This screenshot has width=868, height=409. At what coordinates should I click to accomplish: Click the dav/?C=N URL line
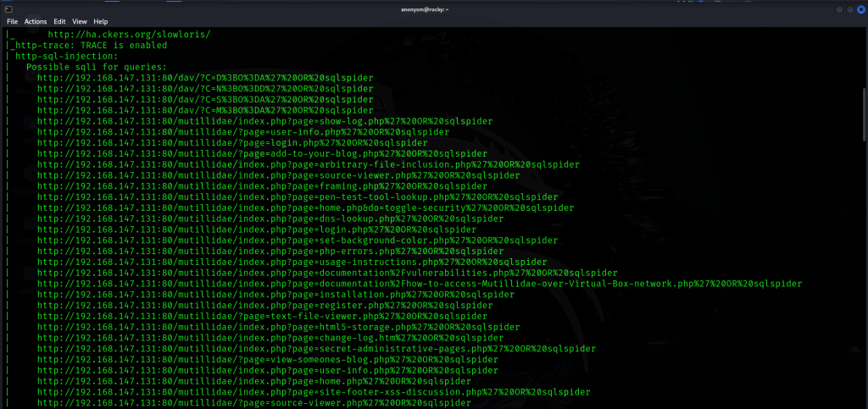tap(205, 88)
